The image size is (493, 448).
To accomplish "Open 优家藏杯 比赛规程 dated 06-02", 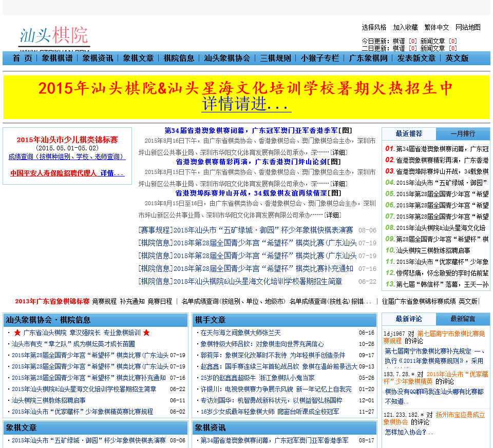I will click(x=82, y=412).
